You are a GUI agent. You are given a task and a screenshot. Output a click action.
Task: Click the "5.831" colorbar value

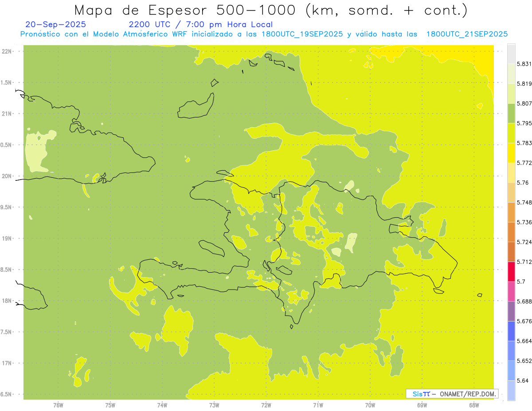(524, 64)
